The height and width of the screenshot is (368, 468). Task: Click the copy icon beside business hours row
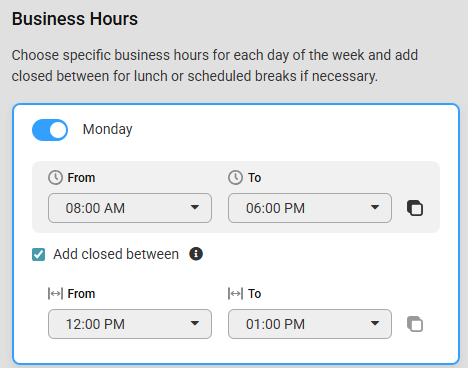415,208
